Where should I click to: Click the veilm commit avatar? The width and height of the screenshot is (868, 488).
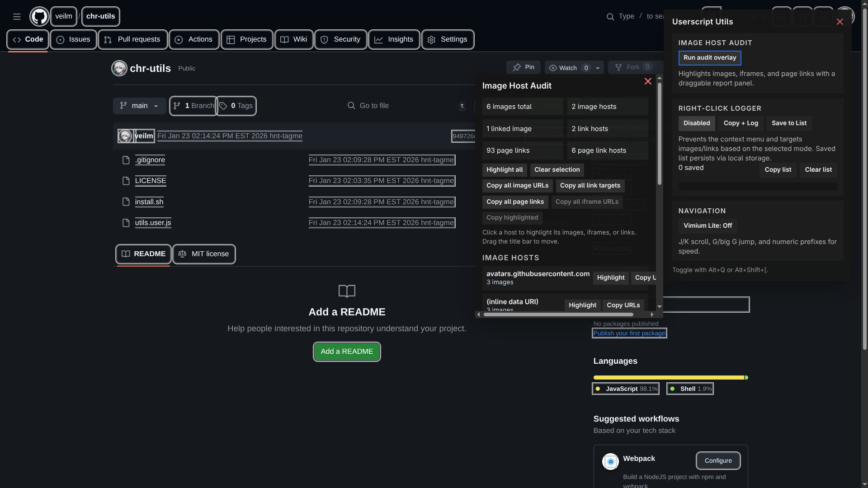[125, 136]
